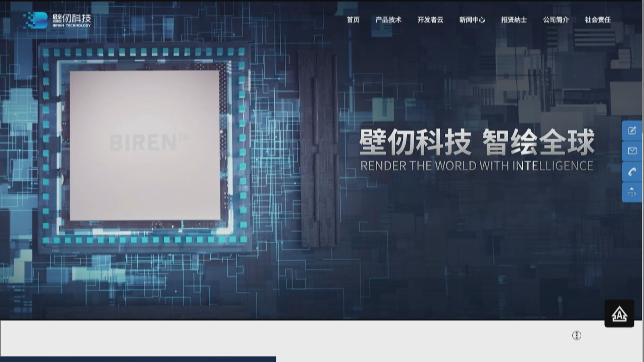Open the 开发者云 menu item
Screen dimensions: 644x362
click(x=430, y=20)
